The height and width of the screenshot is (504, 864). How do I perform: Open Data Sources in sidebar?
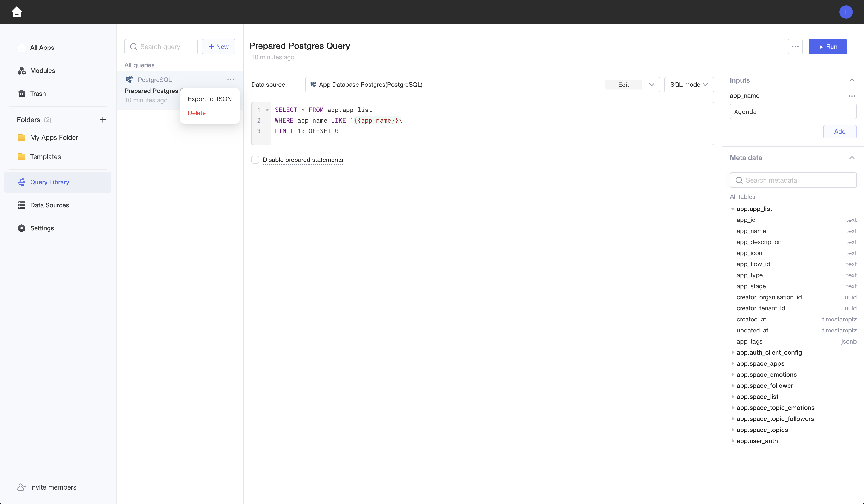[49, 205]
